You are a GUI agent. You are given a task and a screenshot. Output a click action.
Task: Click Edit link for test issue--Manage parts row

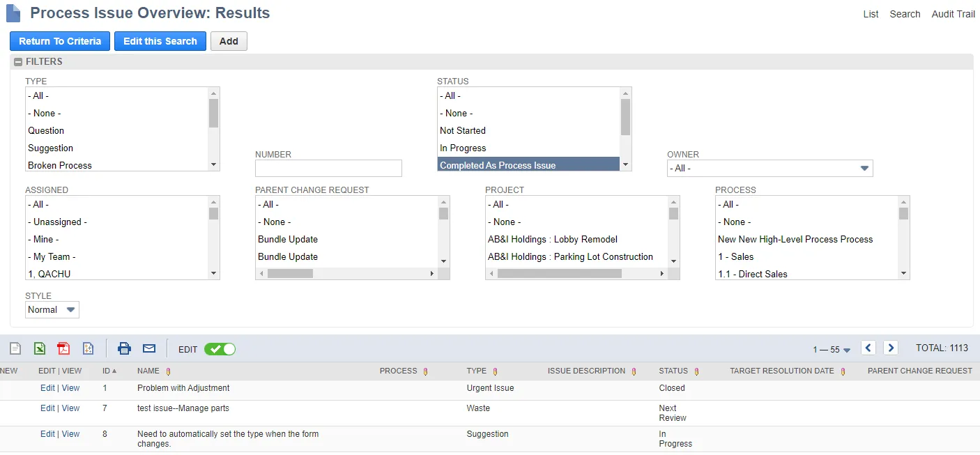(x=47, y=408)
